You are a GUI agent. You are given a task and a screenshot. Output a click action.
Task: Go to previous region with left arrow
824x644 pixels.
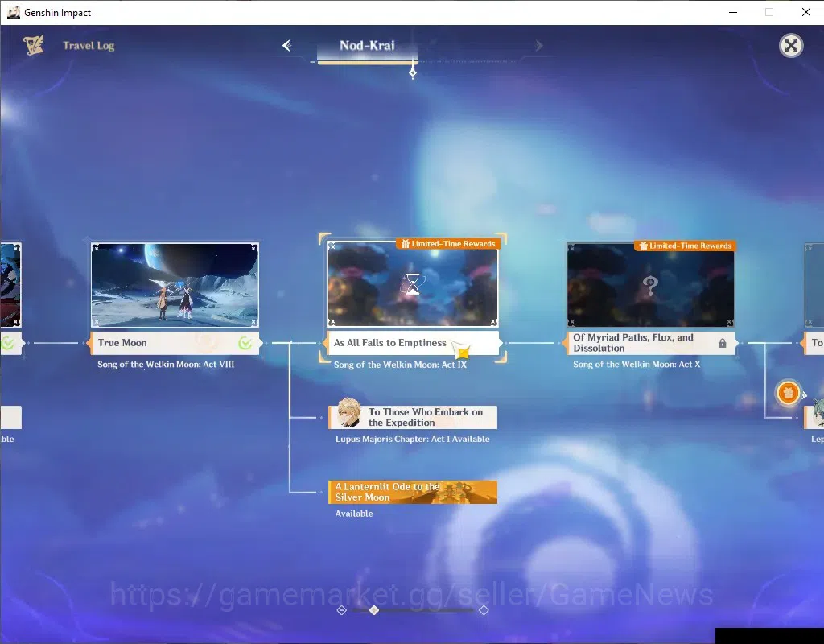287,46
